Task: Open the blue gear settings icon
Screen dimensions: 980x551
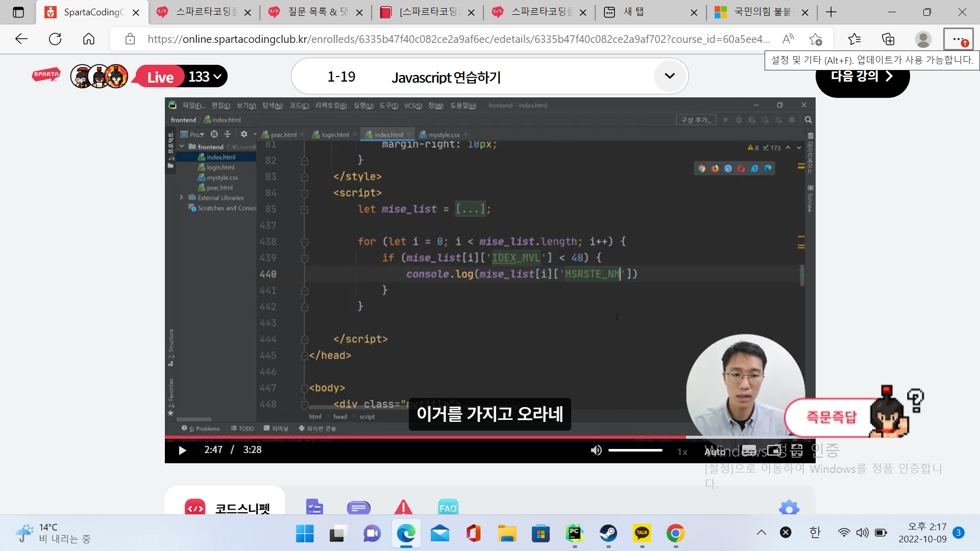Action: 789,507
